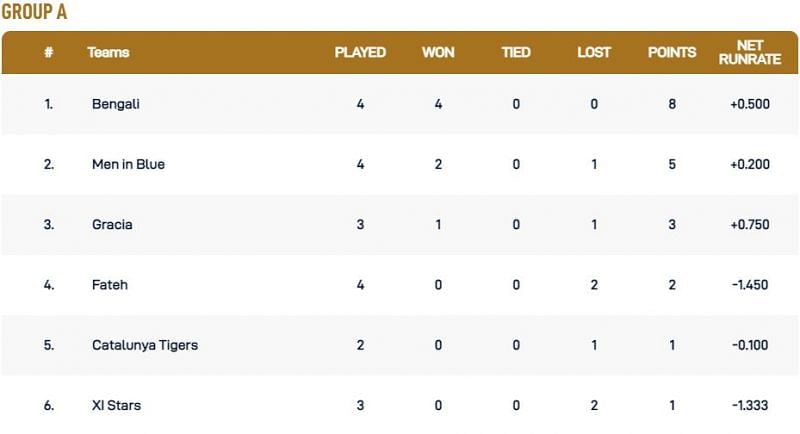Click Gracia's net runrate +0.750
This screenshot has width=800, height=434.
point(749,225)
